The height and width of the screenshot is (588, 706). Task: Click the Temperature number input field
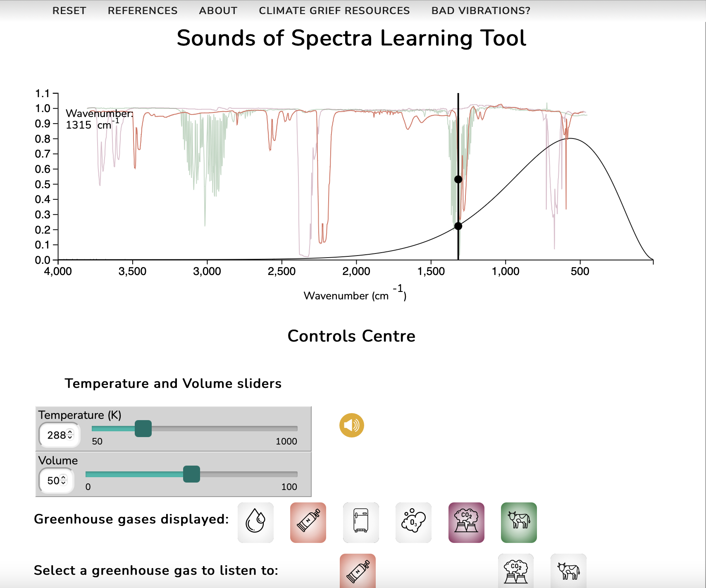point(56,435)
